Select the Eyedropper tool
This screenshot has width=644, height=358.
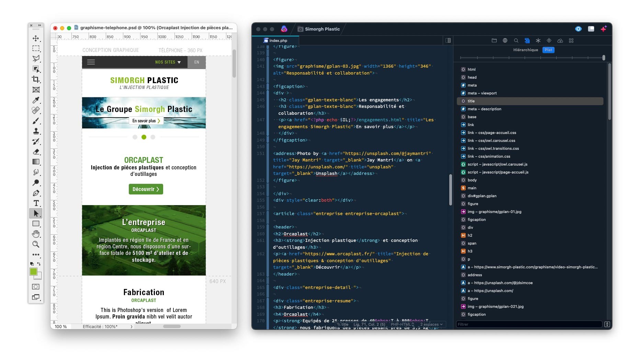pos(36,100)
